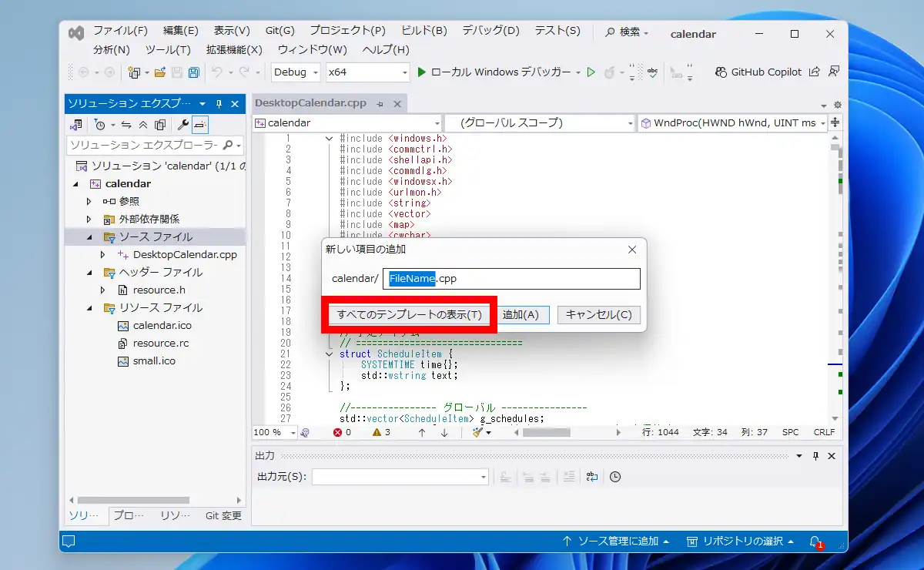924x570 pixels.
Task: Click すべてのテンプレートの表示(T) button
Action: click(409, 315)
